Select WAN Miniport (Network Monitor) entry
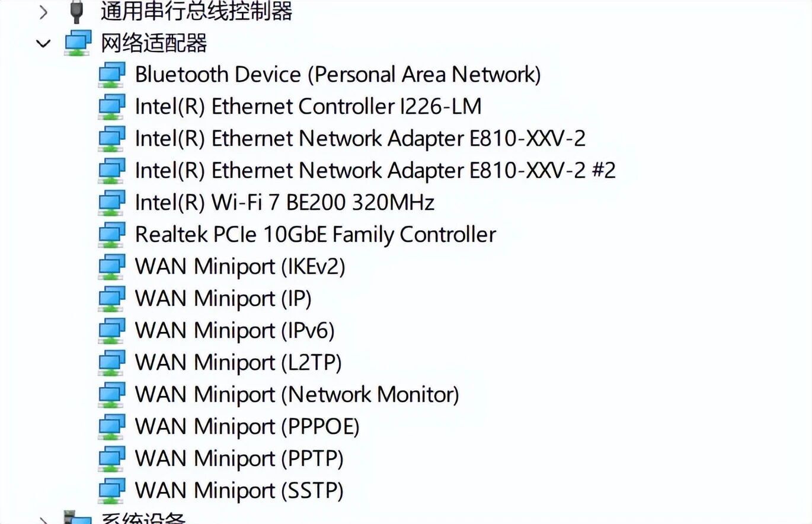Screen dimensions: 812x524 (x=296, y=395)
